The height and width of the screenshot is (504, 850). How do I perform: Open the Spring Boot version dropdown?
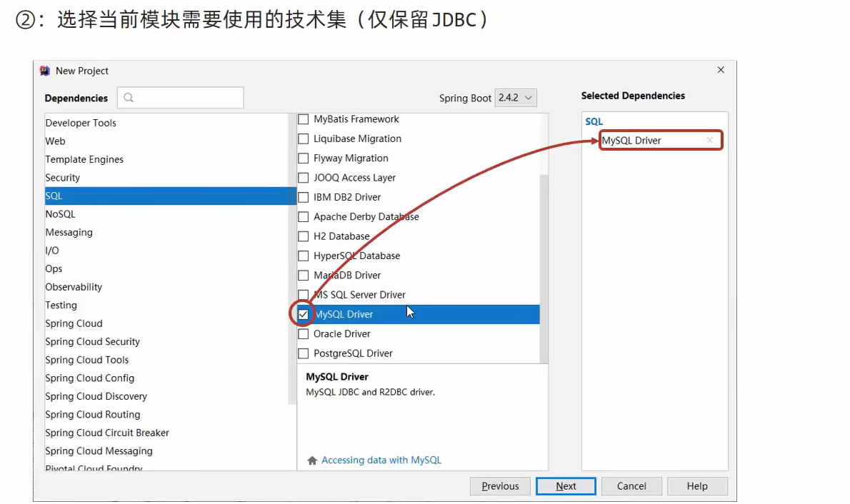click(x=516, y=98)
